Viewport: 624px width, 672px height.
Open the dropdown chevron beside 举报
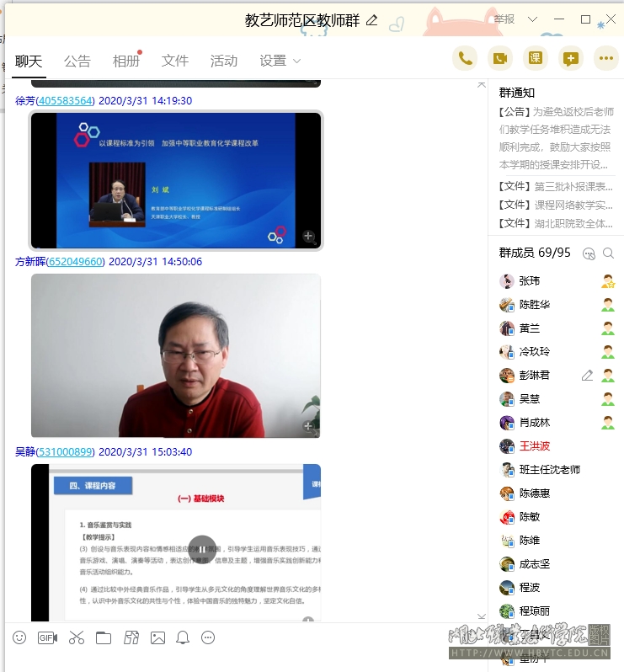point(532,19)
